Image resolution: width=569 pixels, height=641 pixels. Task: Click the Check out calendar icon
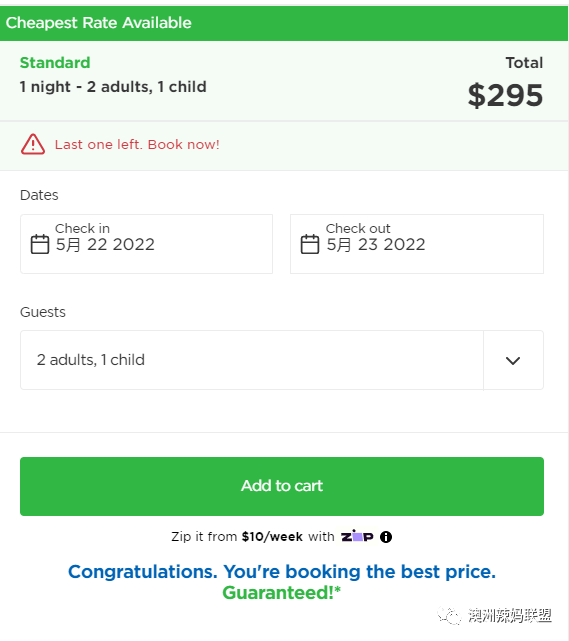(310, 244)
